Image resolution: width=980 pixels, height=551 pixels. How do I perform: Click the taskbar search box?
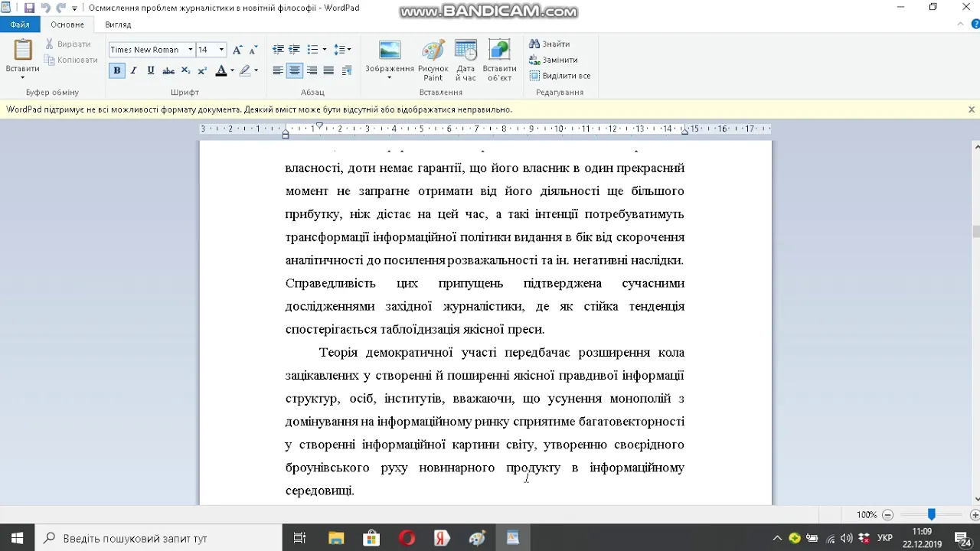point(158,538)
